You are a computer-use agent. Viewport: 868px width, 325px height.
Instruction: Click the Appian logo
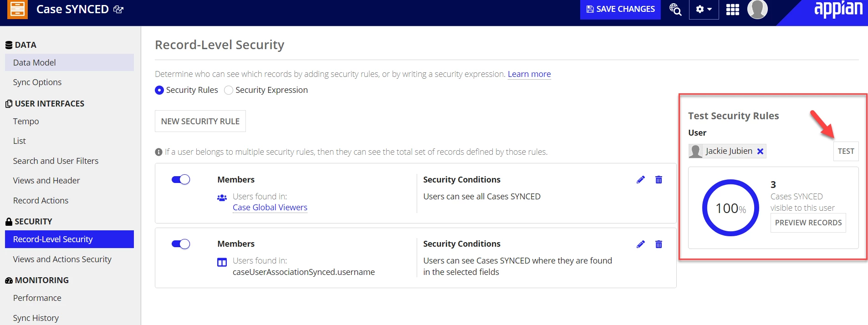coord(838,9)
